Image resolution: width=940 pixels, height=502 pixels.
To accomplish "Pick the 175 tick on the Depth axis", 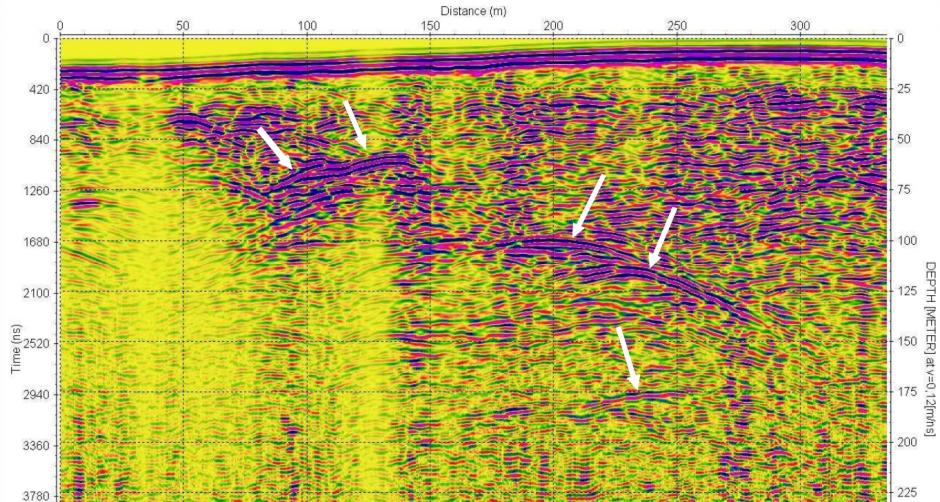I will tap(907, 392).
